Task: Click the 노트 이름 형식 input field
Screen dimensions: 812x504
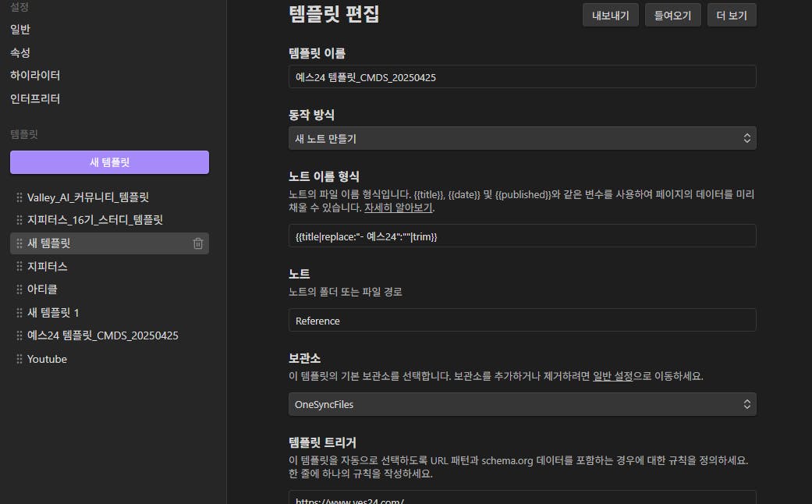Action: tap(522, 236)
